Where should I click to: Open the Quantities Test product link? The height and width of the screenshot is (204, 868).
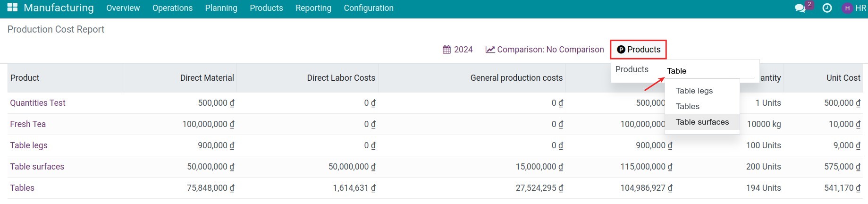click(x=38, y=103)
